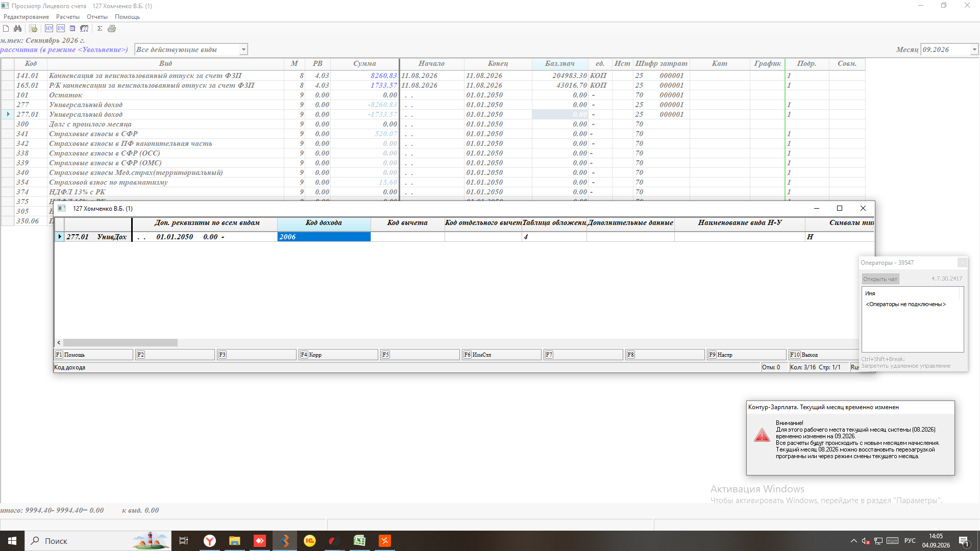Click the КЧ toolbar icon

pyautogui.click(x=61, y=29)
